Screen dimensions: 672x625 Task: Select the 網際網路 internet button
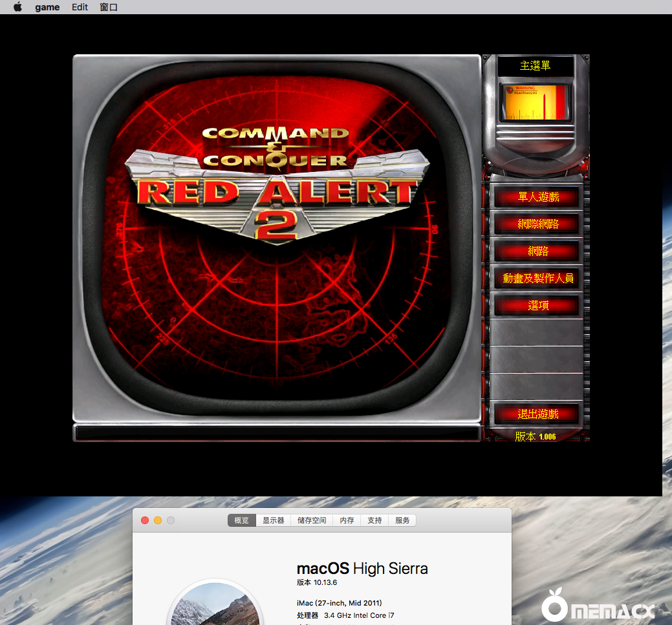[537, 224]
